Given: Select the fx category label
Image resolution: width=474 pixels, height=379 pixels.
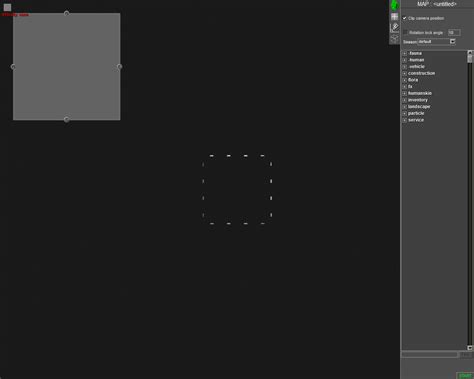Looking at the screenshot, I should [x=410, y=87].
